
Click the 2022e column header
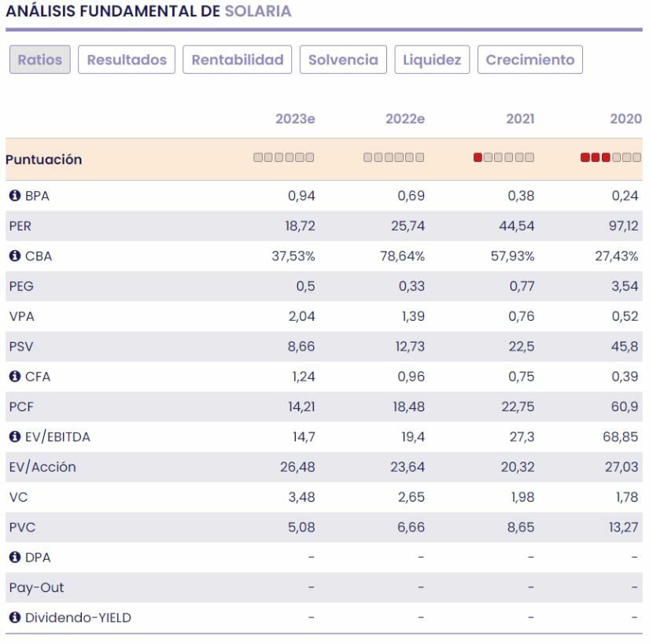click(x=407, y=120)
